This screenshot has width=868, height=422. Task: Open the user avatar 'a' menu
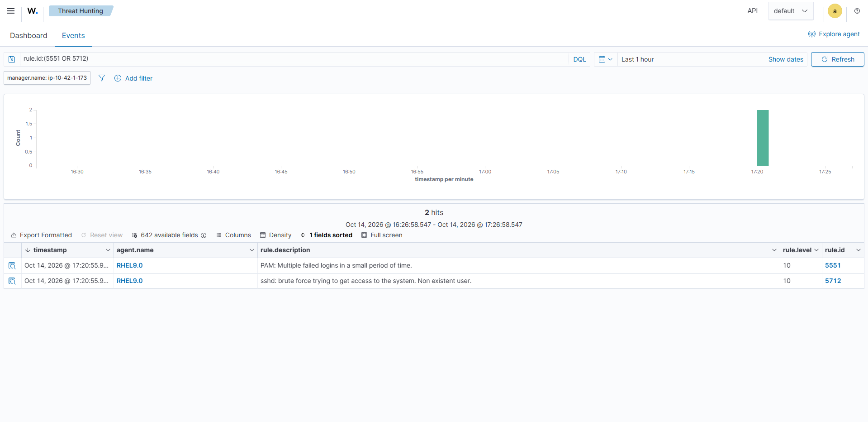coord(835,11)
